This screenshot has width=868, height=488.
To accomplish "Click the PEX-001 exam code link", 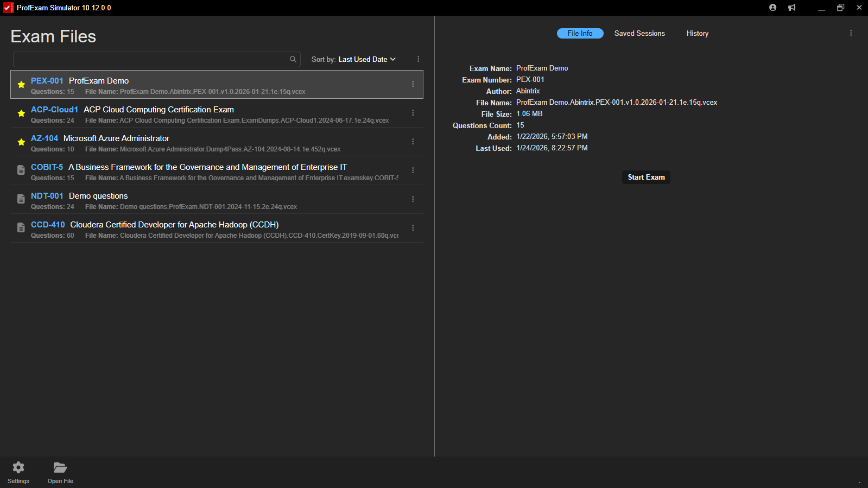I will tap(47, 81).
